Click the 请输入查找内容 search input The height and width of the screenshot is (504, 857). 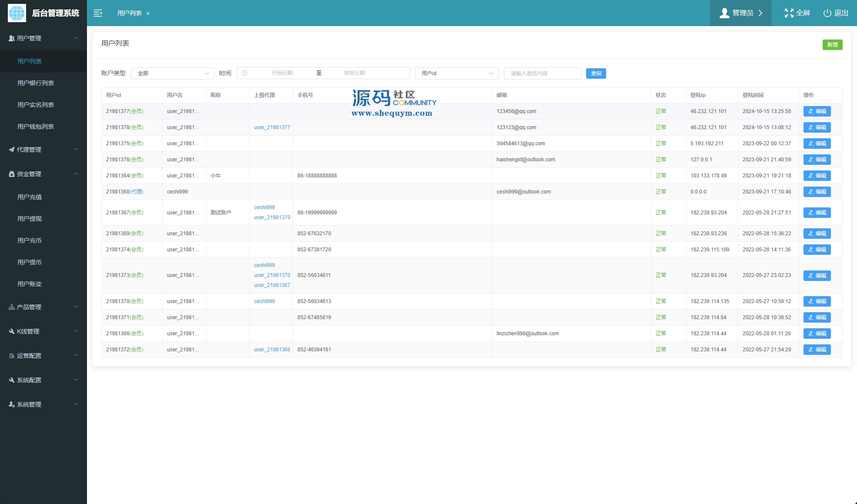click(542, 73)
